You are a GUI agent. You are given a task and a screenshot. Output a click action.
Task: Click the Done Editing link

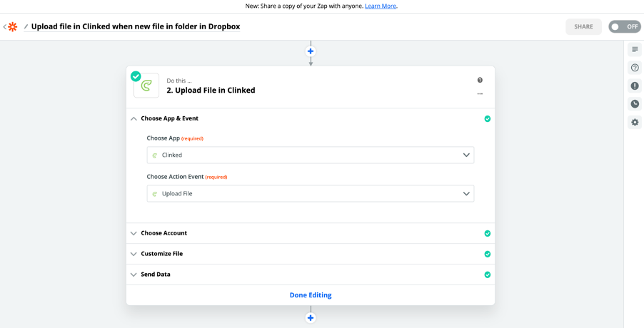coord(311,295)
